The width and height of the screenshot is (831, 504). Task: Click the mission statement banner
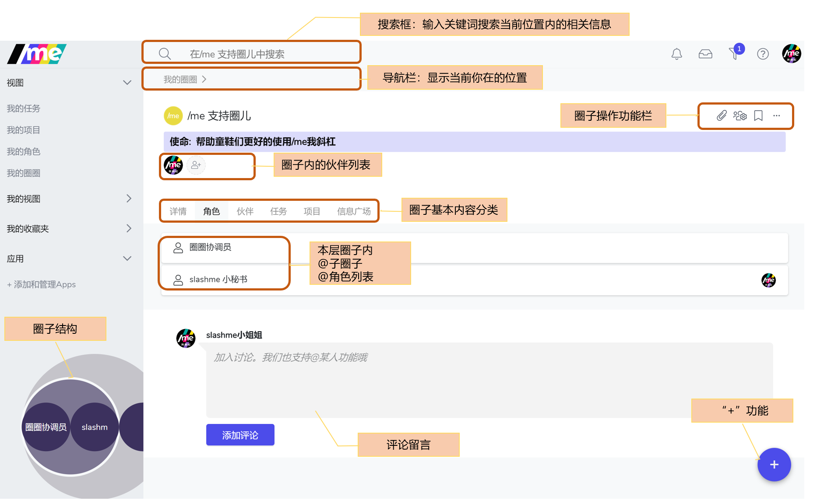(x=475, y=142)
